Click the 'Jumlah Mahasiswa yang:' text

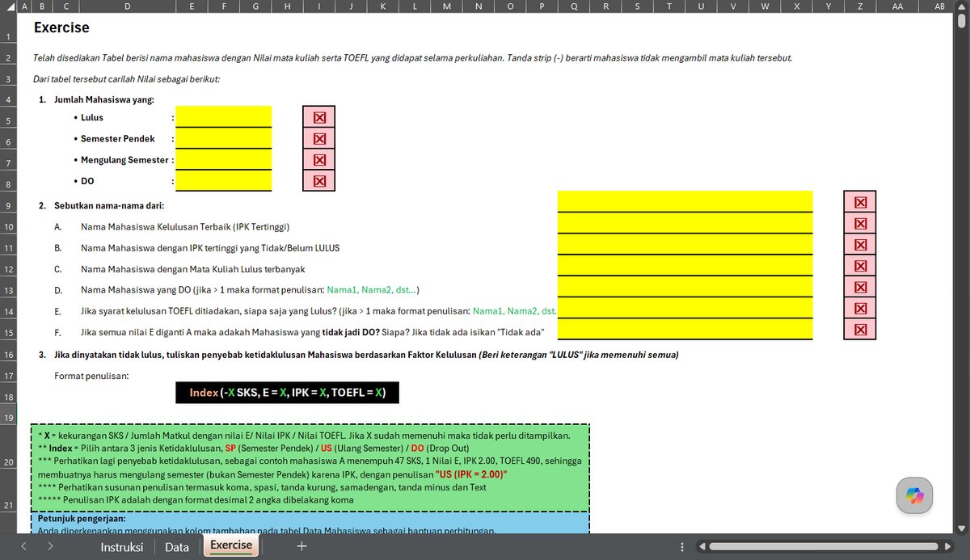tap(103, 100)
